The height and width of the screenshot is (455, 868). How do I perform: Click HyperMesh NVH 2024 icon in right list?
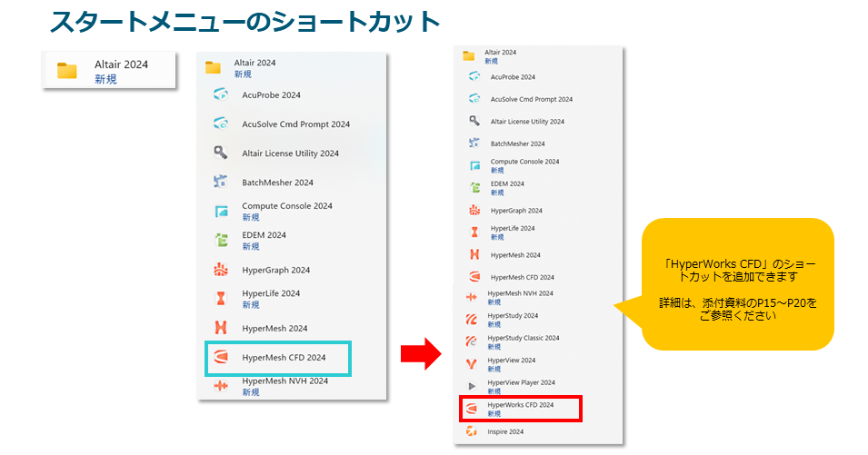click(x=472, y=298)
